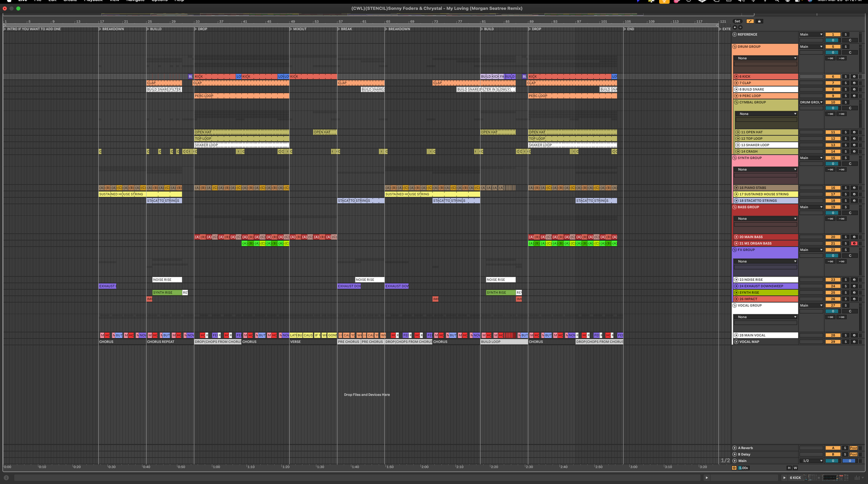Screen dimensions: 868x484
Task: Adjust Main track blue cue volume slider
Action: coord(850,461)
